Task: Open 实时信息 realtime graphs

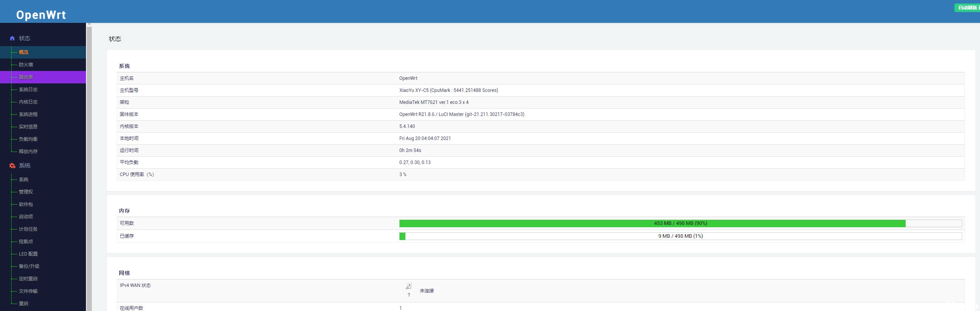Action: [x=28, y=127]
